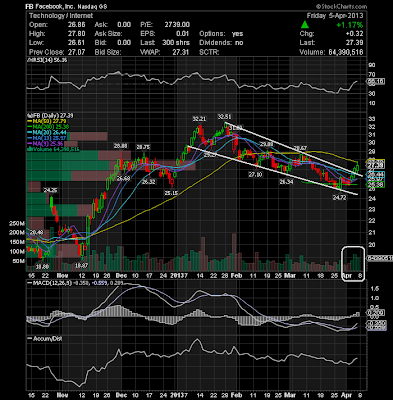Click the 'Ask Size:' label

pos(108,34)
